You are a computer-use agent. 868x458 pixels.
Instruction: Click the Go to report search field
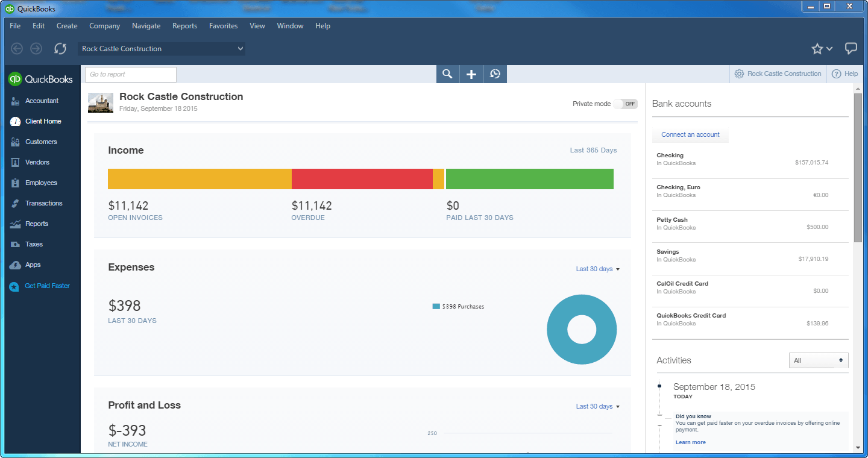click(131, 74)
